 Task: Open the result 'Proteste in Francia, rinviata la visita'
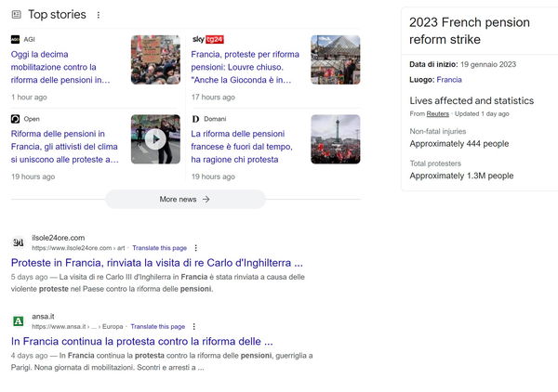[157, 263]
